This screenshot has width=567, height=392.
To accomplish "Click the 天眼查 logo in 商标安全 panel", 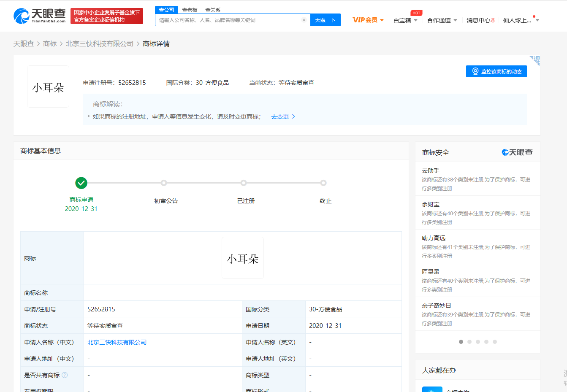I will [x=517, y=152].
